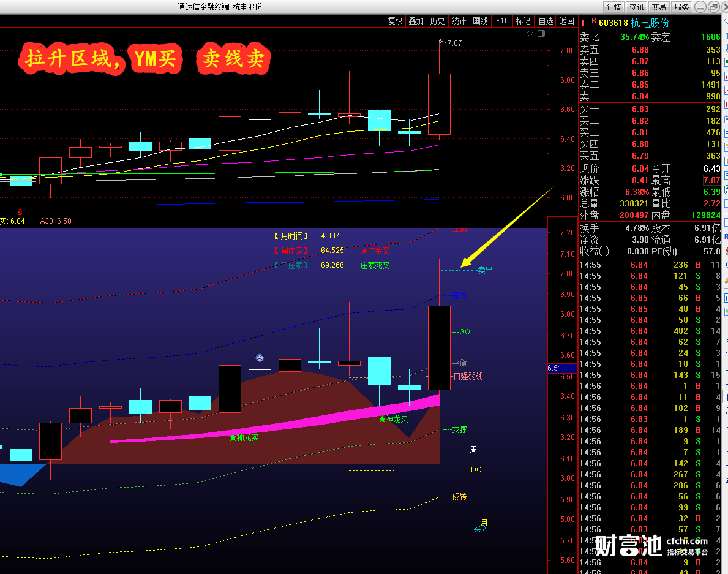Click 最高 value 7.07 in quote panel
Viewport: 728px width, 574px height.
[711, 180]
